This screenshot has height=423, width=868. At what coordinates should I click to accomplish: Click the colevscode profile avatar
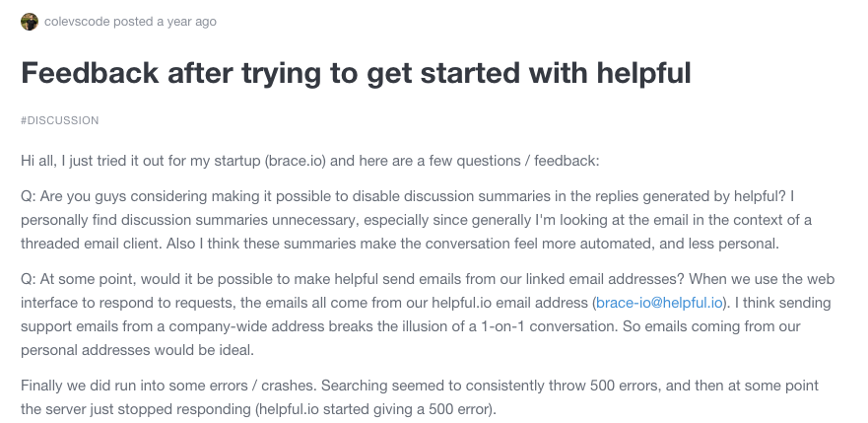[30, 22]
